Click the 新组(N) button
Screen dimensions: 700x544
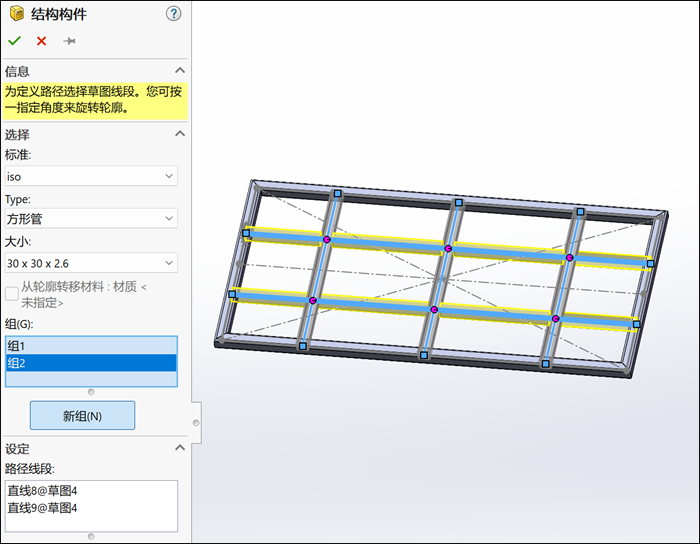tap(83, 416)
